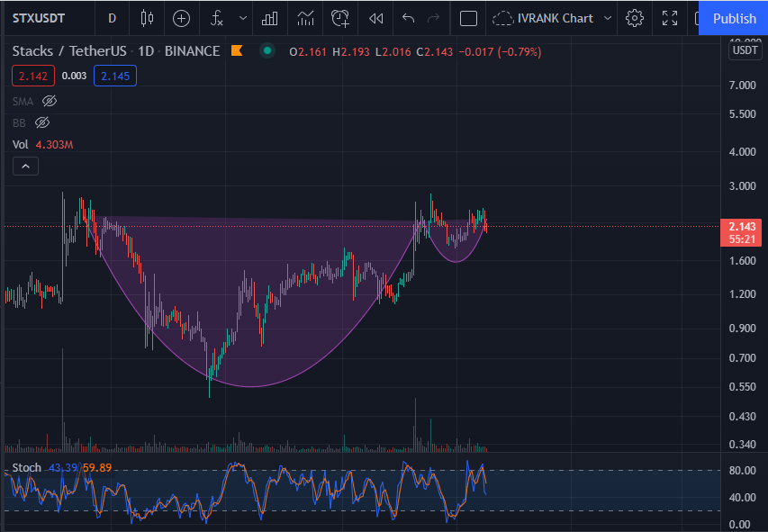
Task: Undo the last chart action
Action: pos(408,19)
